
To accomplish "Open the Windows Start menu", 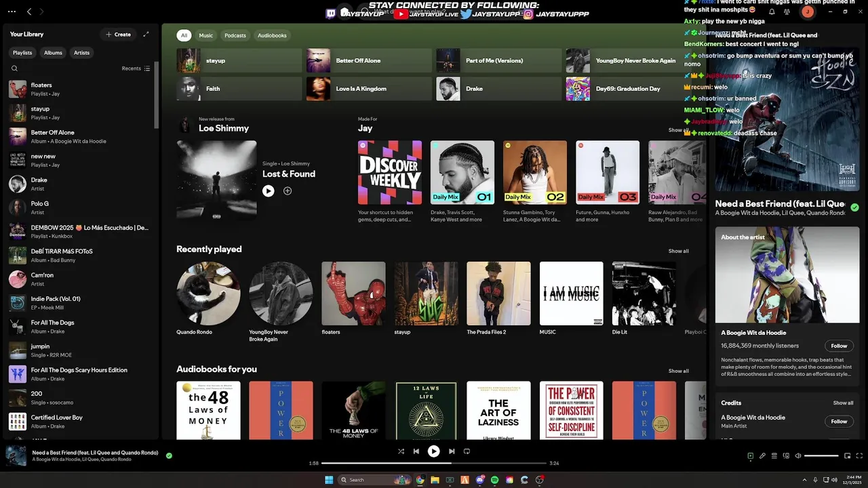I will tap(329, 480).
